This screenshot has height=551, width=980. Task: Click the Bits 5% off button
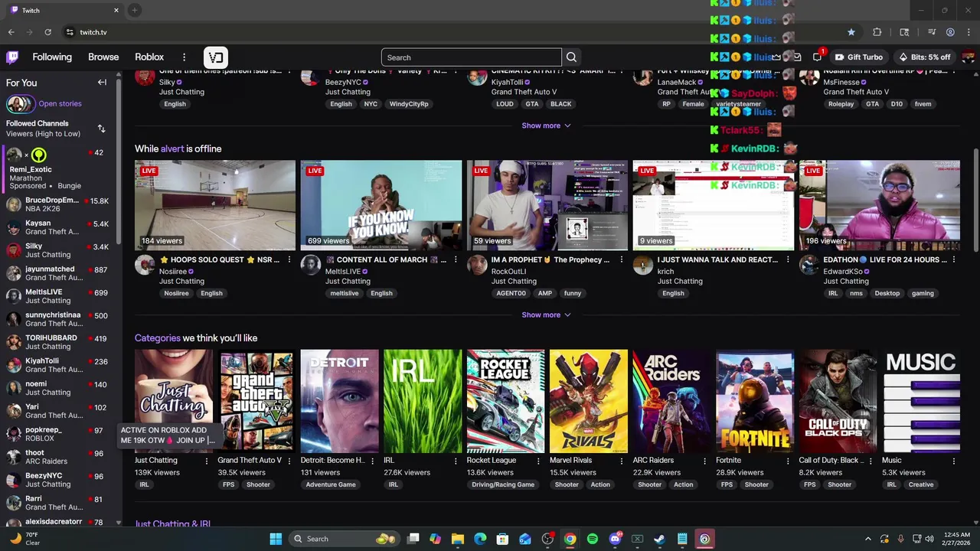coord(924,57)
